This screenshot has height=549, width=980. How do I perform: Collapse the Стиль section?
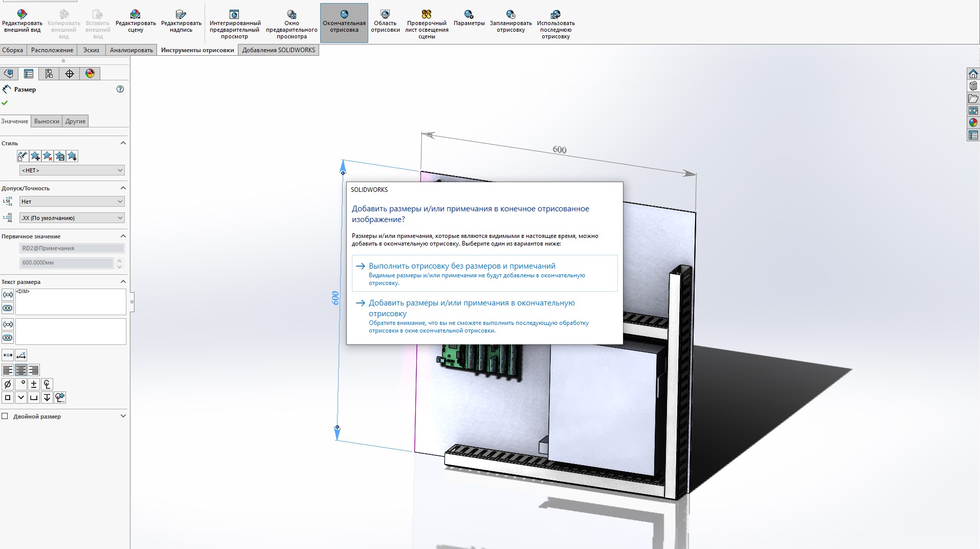pyautogui.click(x=123, y=143)
